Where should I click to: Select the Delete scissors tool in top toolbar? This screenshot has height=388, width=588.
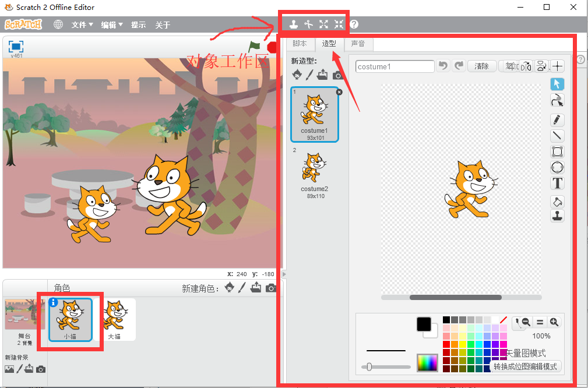(308, 24)
